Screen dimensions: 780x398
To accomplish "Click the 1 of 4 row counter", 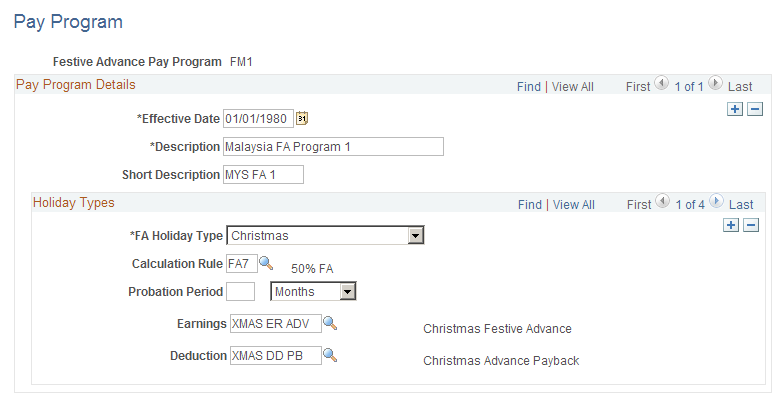I will pyautogui.click(x=690, y=204).
